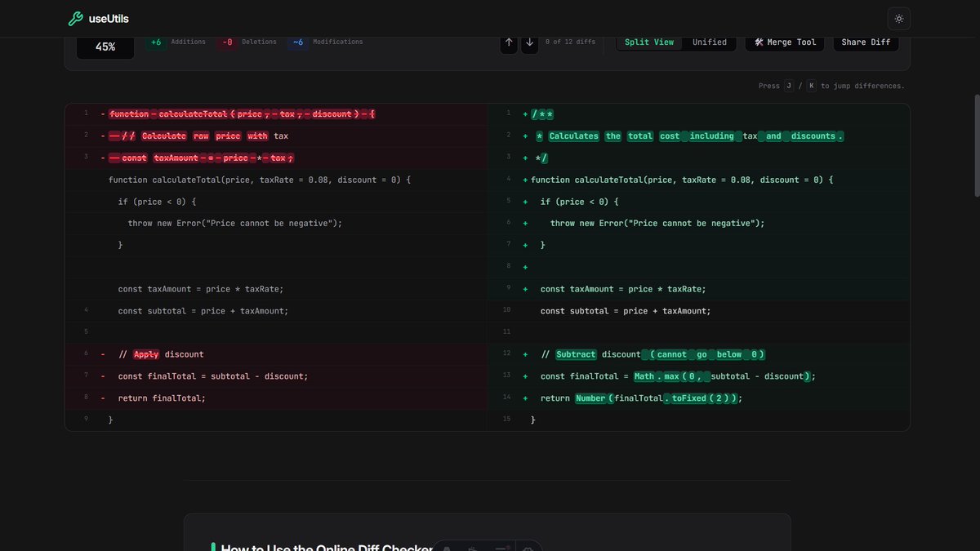Screen dimensions: 980x551
Task: Click left 'const subtotal = price + taxAmount;' line
Action: pyautogui.click(x=276, y=311)
